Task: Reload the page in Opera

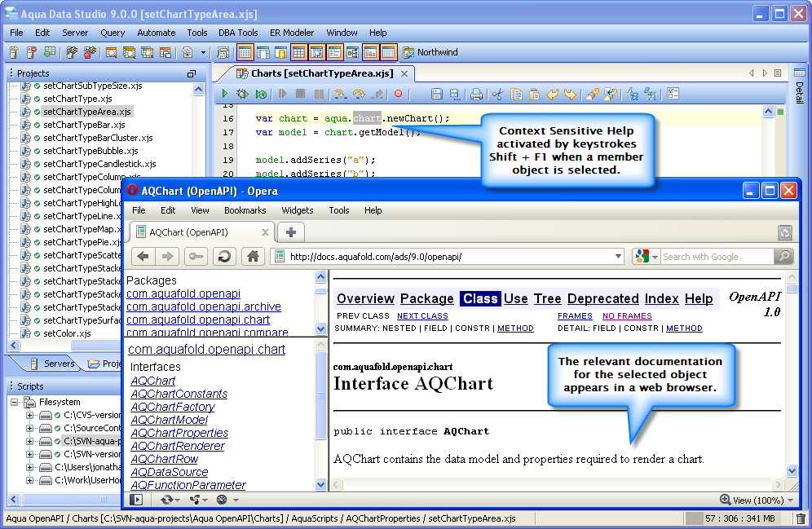Action: pos(224,256)
